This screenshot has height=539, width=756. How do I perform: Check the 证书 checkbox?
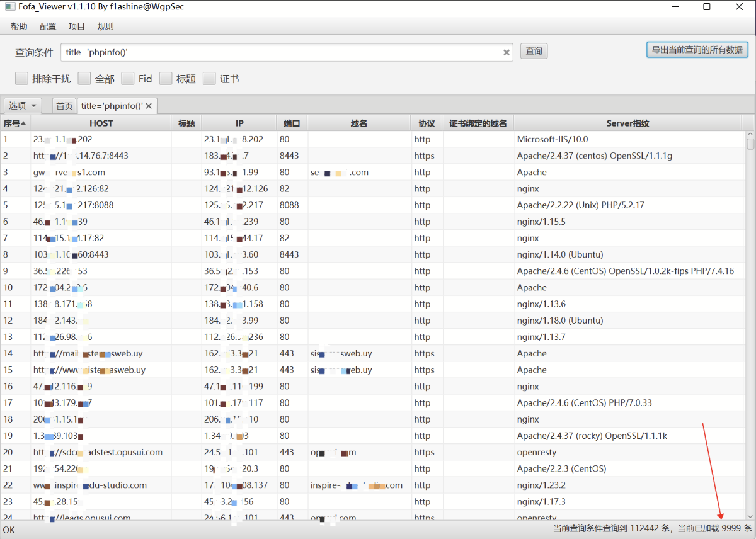[x=209, y=79]
